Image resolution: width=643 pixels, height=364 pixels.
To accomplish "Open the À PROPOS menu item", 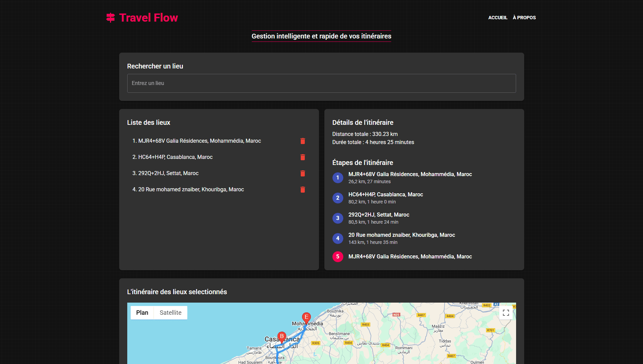I will point(524,17).
